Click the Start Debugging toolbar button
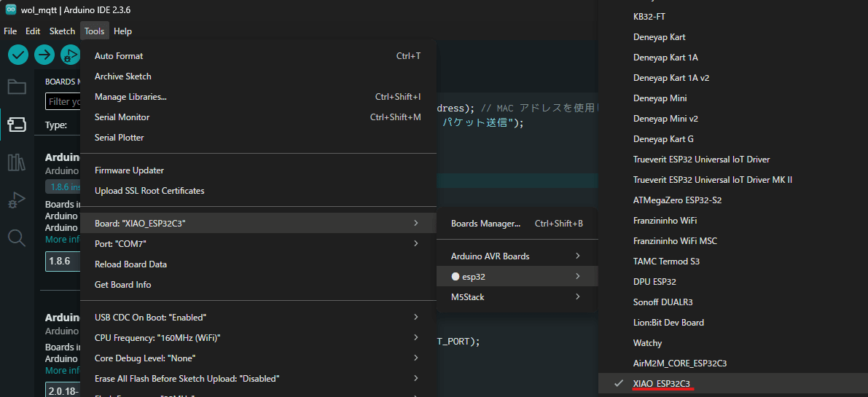This screenshot has height=397, width=868. pos(70,54)
